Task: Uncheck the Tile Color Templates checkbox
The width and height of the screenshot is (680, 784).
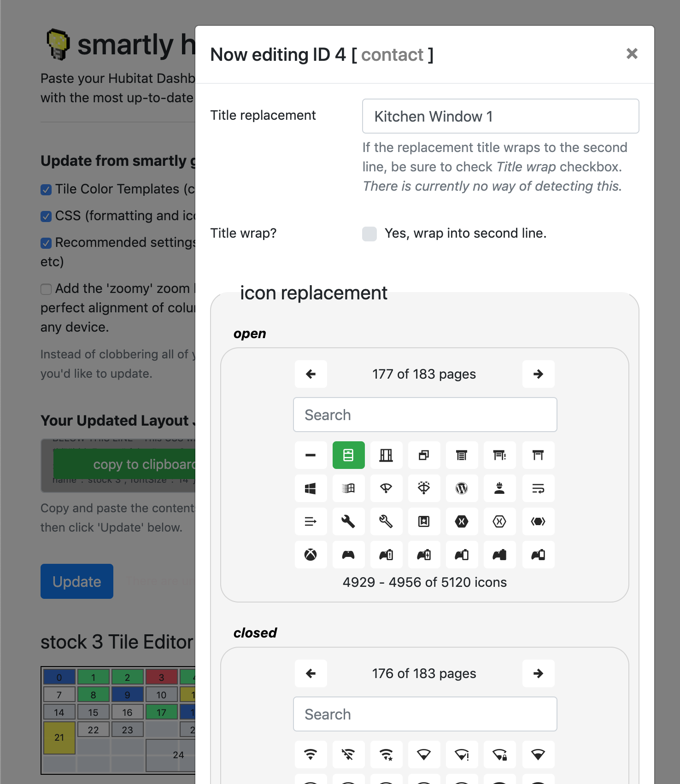Action: (x=46, y=190)
